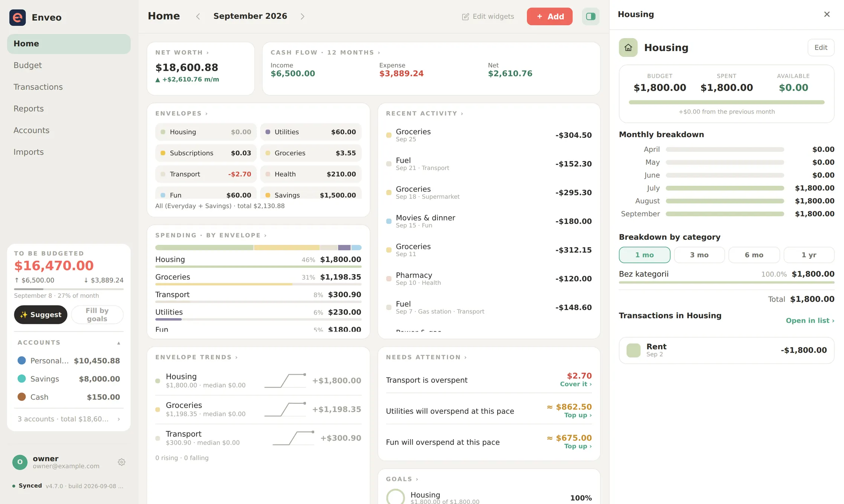The height and width of the screenshot is (504, 844).
Task: Open Imports in sidebar
Action: click(69, 152)
